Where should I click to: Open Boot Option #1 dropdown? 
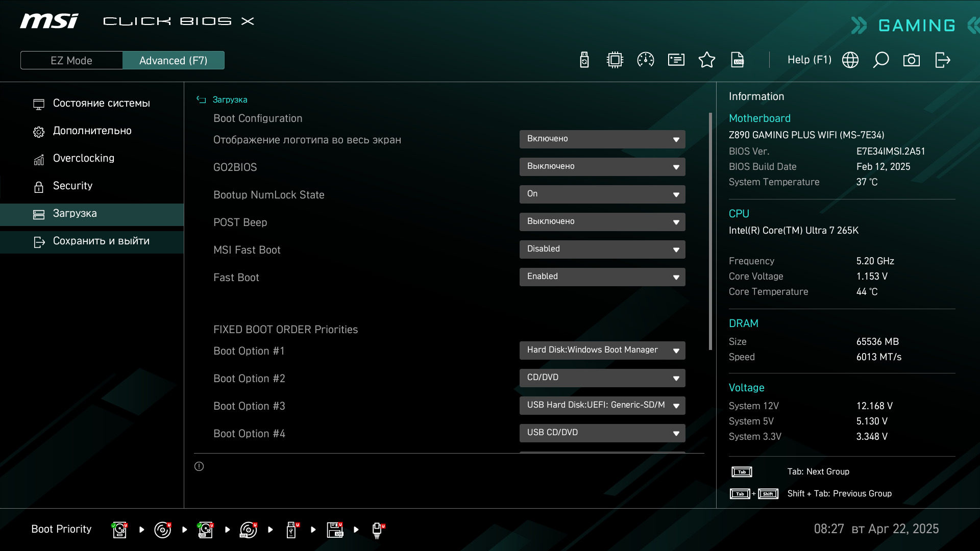click(602, 350)
